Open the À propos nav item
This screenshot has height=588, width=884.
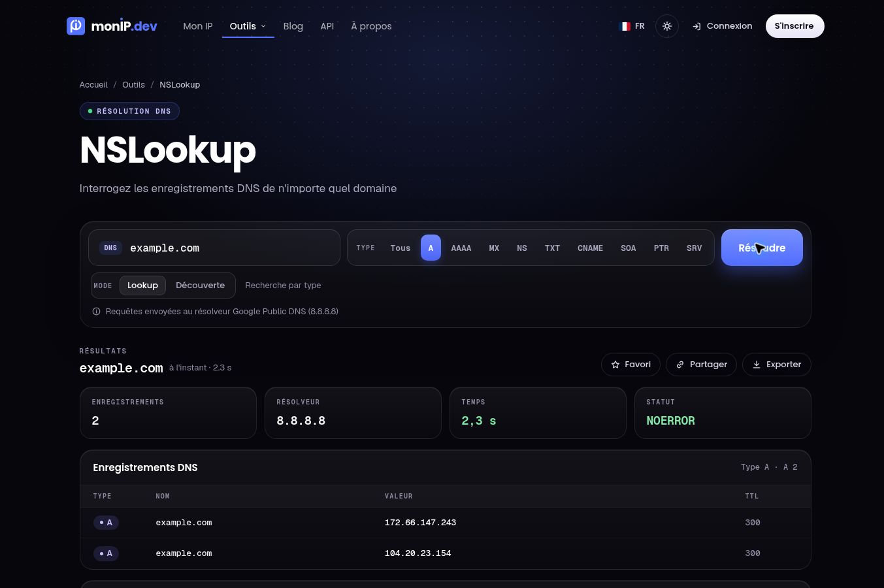[371, 26]
